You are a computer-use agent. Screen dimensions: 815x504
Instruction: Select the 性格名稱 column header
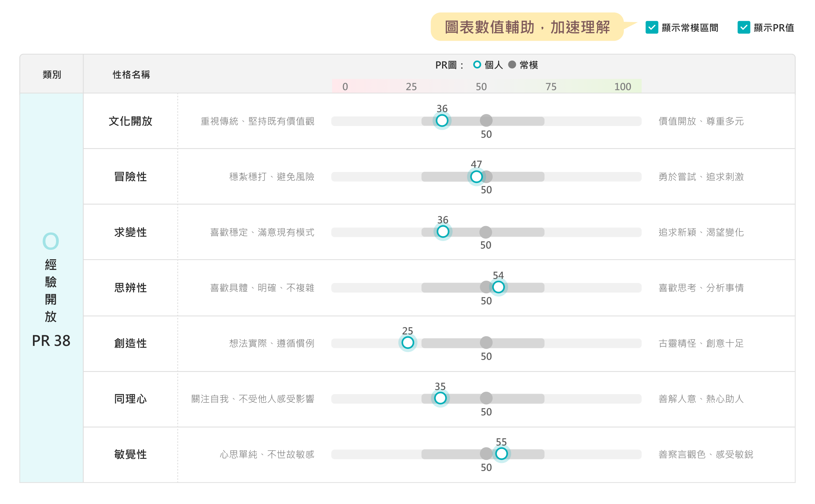pyautogui.click(x=131, y=75)
